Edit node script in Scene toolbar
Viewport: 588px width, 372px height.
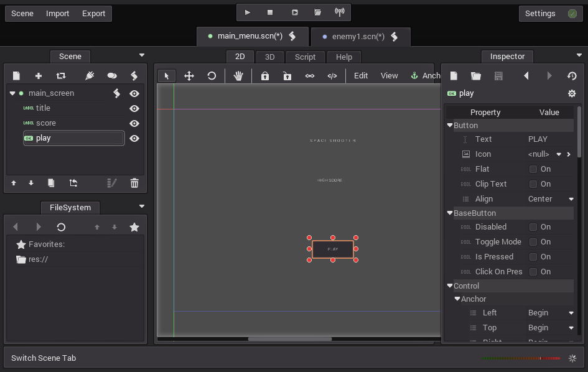pyautogui.click(x=134, y=76)
